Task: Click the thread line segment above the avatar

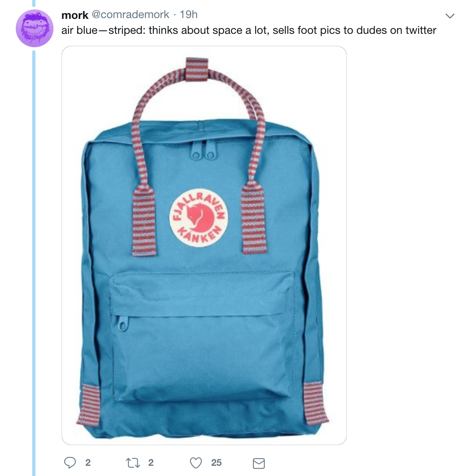Action: (x=34, y=3)
